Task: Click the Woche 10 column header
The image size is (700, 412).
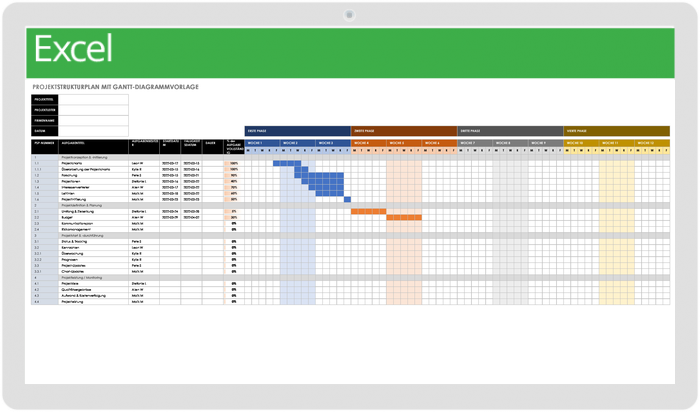Action: pos(581,143)
